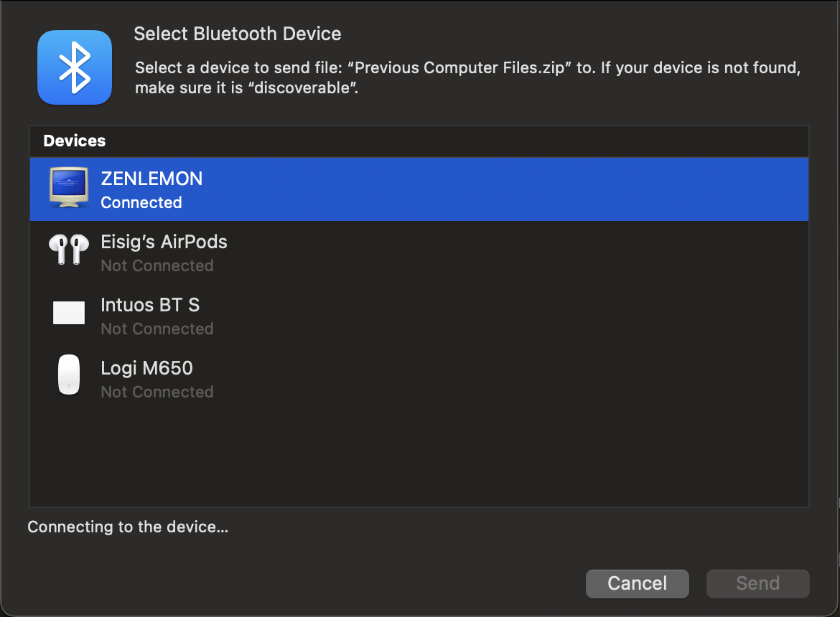
Task: Pick Logi M650 from the device list
Action: (146, 368)
